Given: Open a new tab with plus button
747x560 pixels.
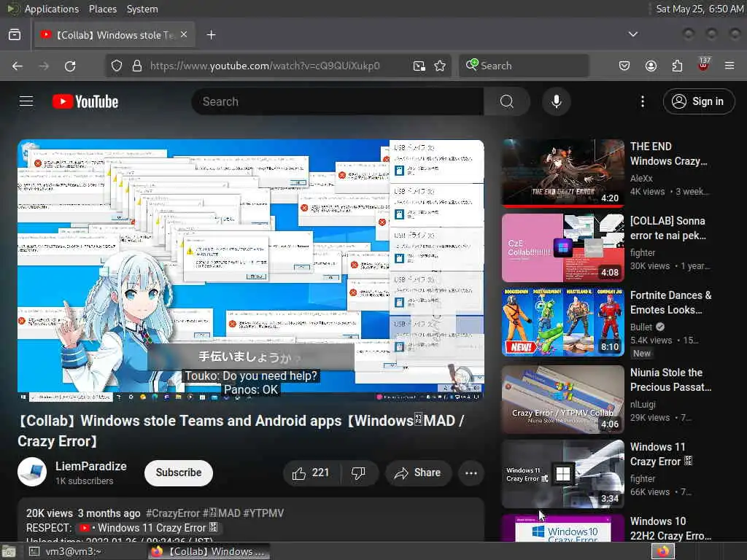Looking at the screenshot, I should pyautogui.click(x=211, y=35).
